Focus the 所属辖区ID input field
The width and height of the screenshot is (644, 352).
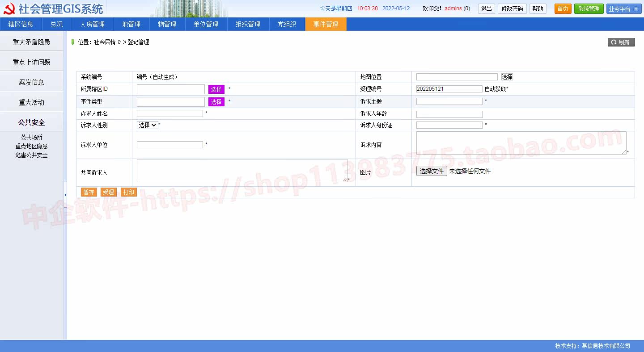(171, 89)
